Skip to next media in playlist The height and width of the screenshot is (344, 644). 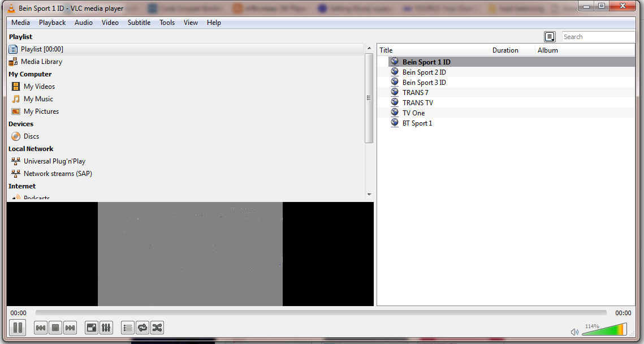[70, 328]
